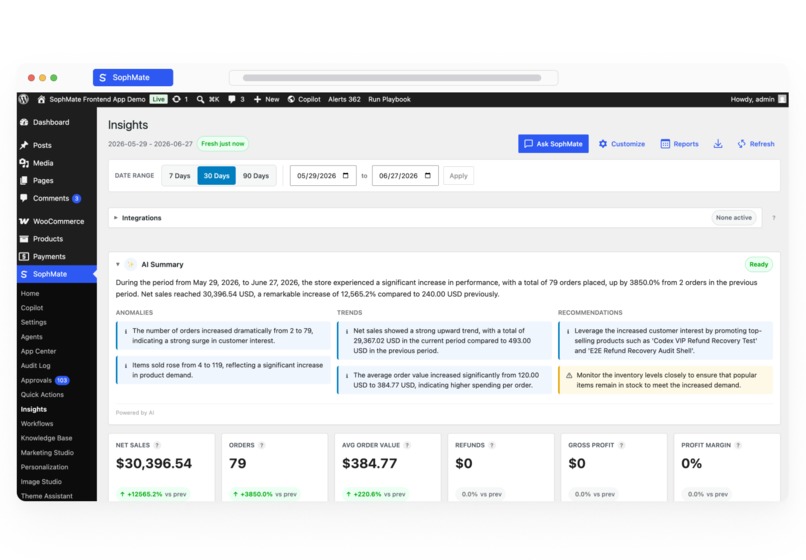The image size is (806, 560).
Task: Go to SophMate Home submenu
Action: pyautogui.click(x=30, y=293)
